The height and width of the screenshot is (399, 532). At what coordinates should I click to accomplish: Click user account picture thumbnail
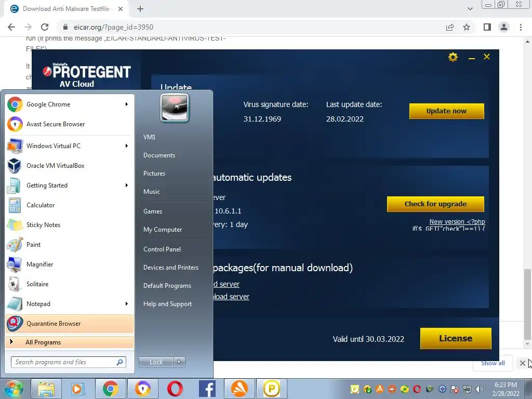(x=175, y=108)
